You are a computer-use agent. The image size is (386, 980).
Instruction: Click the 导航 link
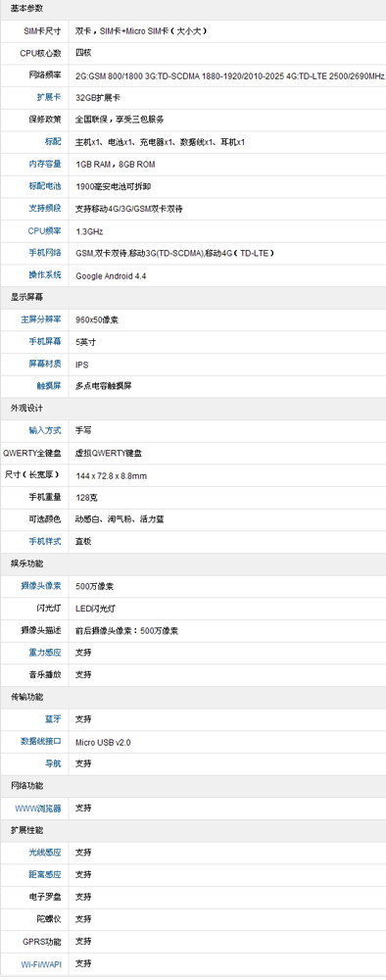pyautogui.click(x=53, y=763)
